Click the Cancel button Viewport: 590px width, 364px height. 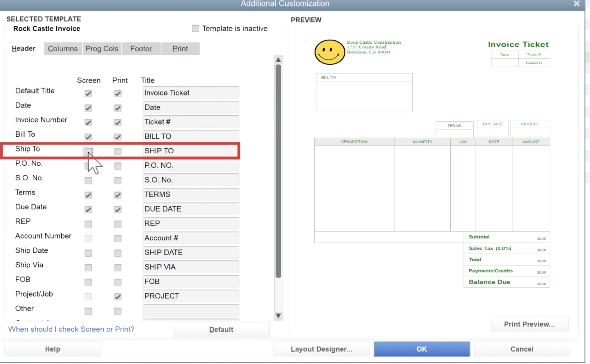coord(522,349)
